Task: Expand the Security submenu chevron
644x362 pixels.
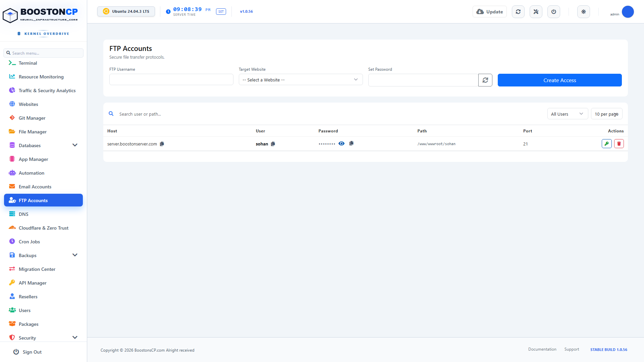Action: (x=75, y=338)
